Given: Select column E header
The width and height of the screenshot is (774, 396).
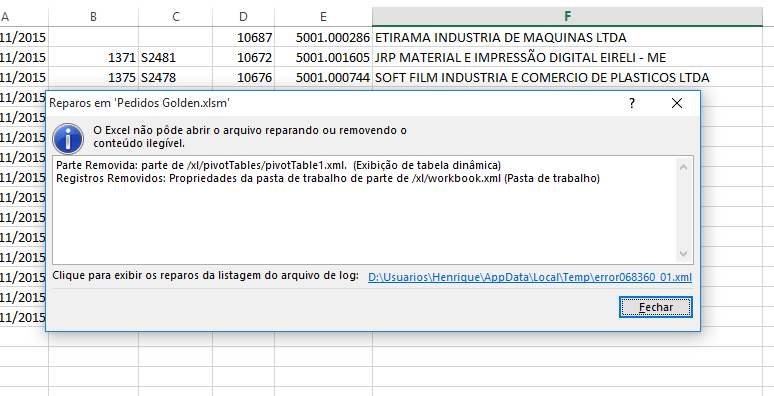Looking at the screenshot, I should point(323,17).
